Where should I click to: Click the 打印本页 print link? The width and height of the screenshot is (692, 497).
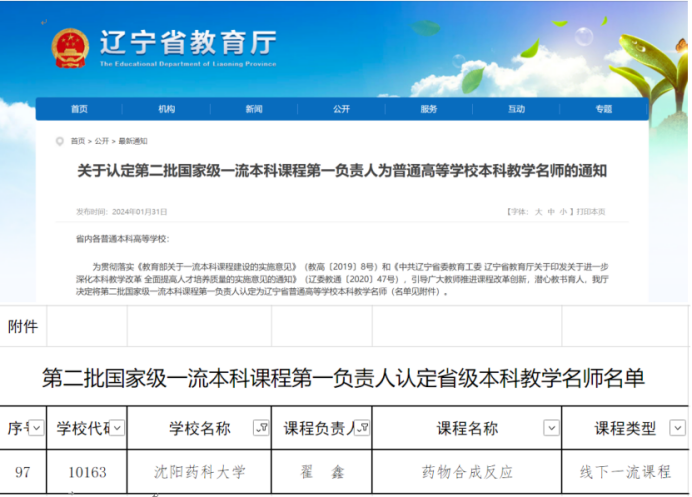590,212
